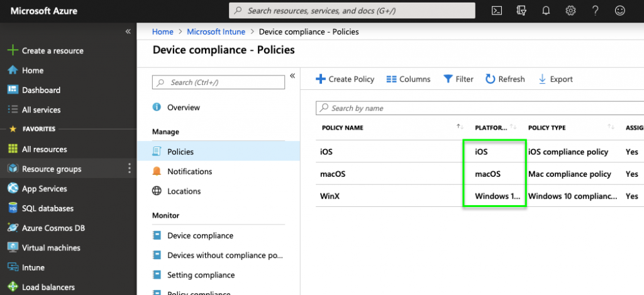Collapse the Intune blade menu
Image resolution: width=644 pixels, height=295 pixels.
292,76
